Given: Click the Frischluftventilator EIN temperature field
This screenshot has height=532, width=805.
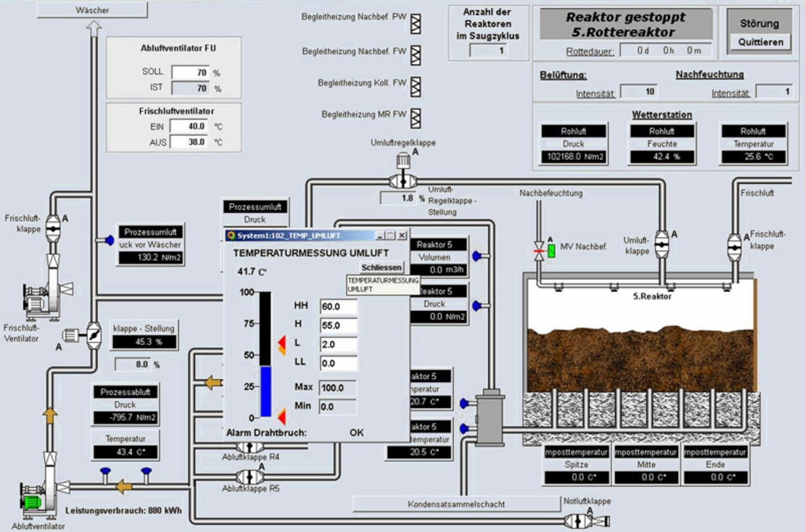Looking at the screenshot, I should coord(190,127).
